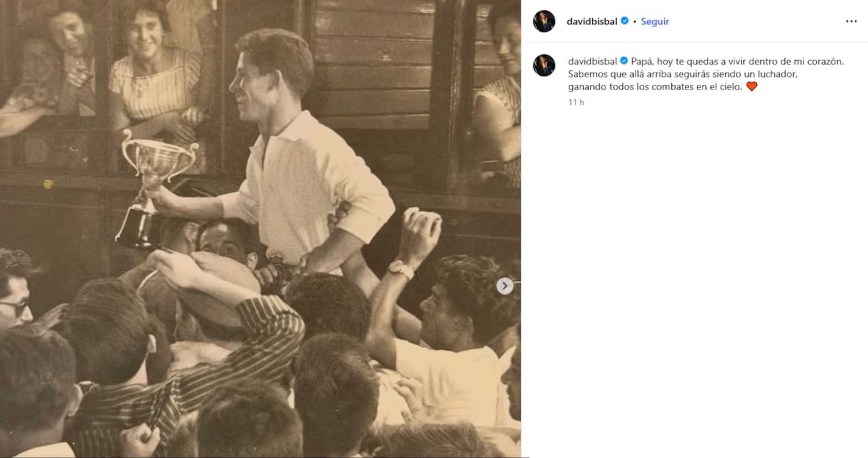Open the three-dot more options menu

pyautogui.click(x=851, y=22)
